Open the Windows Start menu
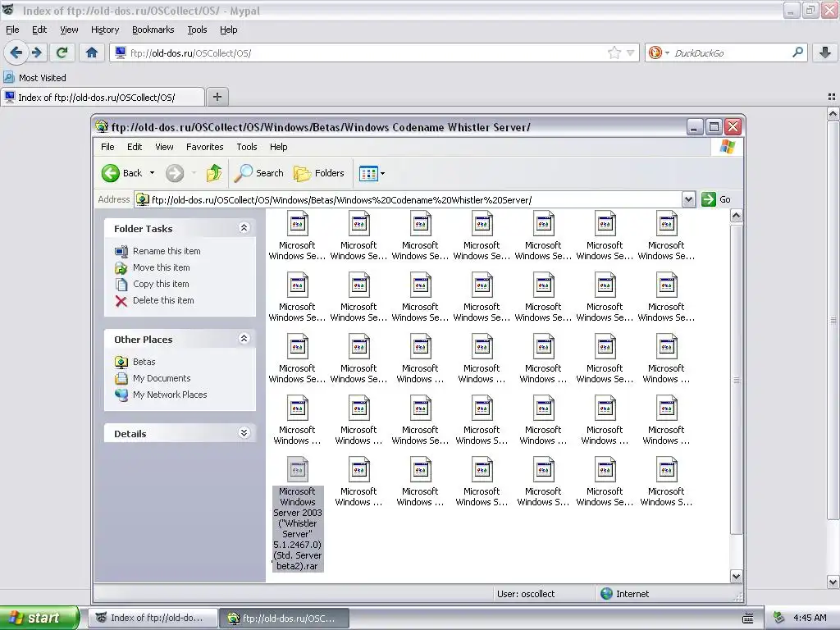 pyautogui.click(x=39, y=618)
